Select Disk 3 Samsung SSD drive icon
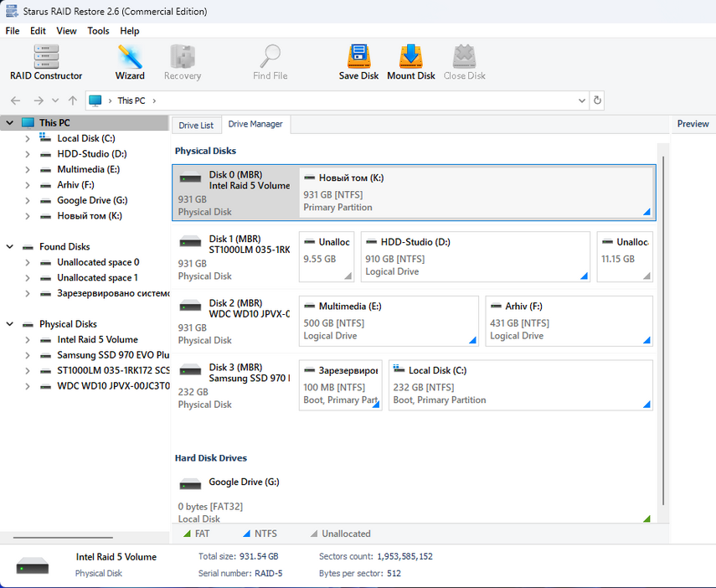 point(190,370)
